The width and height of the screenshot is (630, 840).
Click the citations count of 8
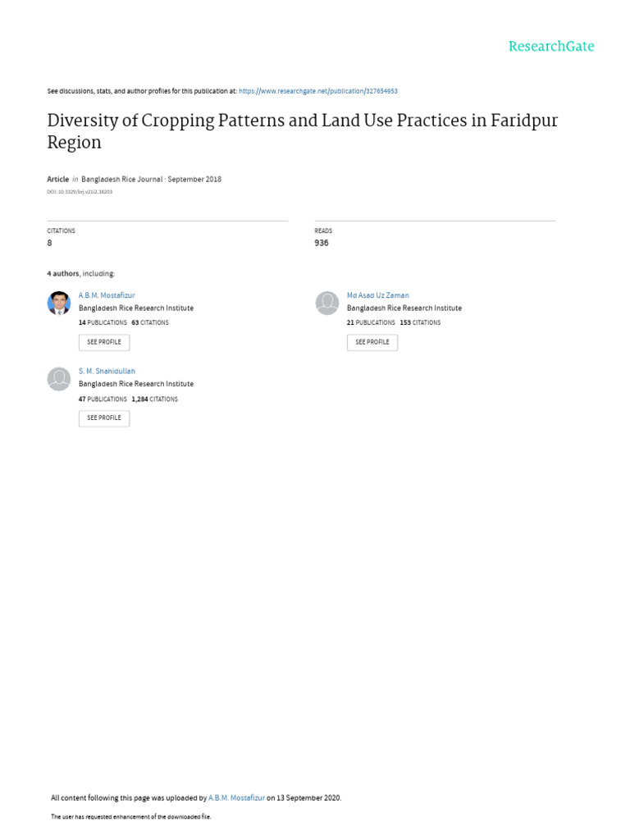point(50,244)
